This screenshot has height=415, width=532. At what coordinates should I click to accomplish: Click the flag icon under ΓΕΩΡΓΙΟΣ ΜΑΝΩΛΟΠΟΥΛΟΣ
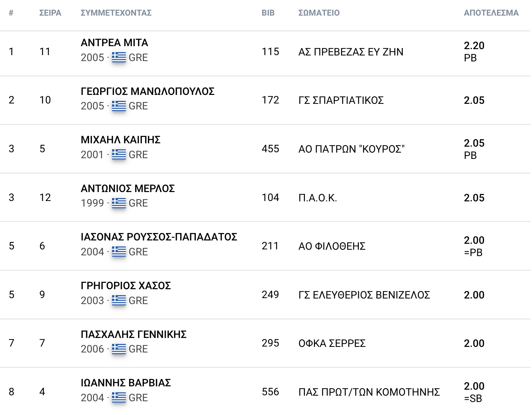(119, 106)
